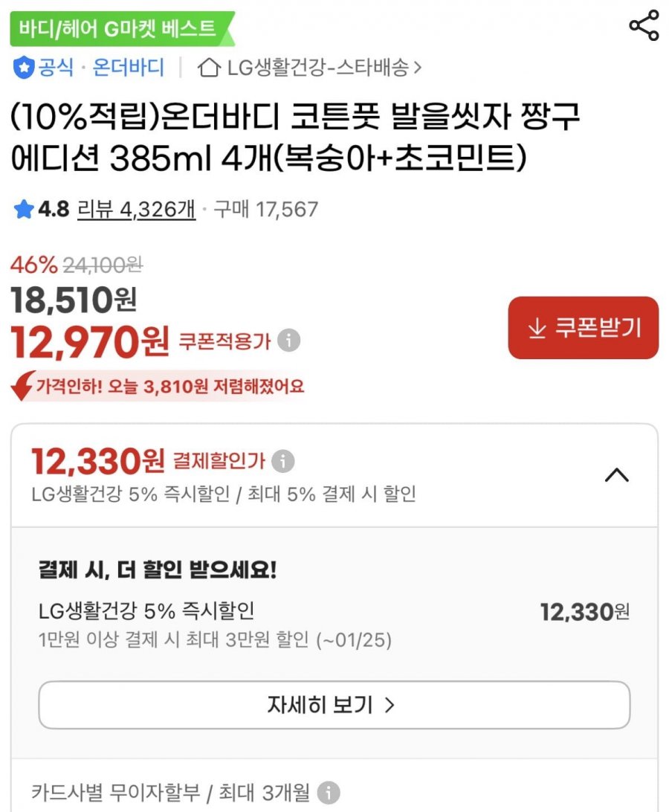
Task: Collapse the 결제할인가 section chevron
Action: (617, 474)
